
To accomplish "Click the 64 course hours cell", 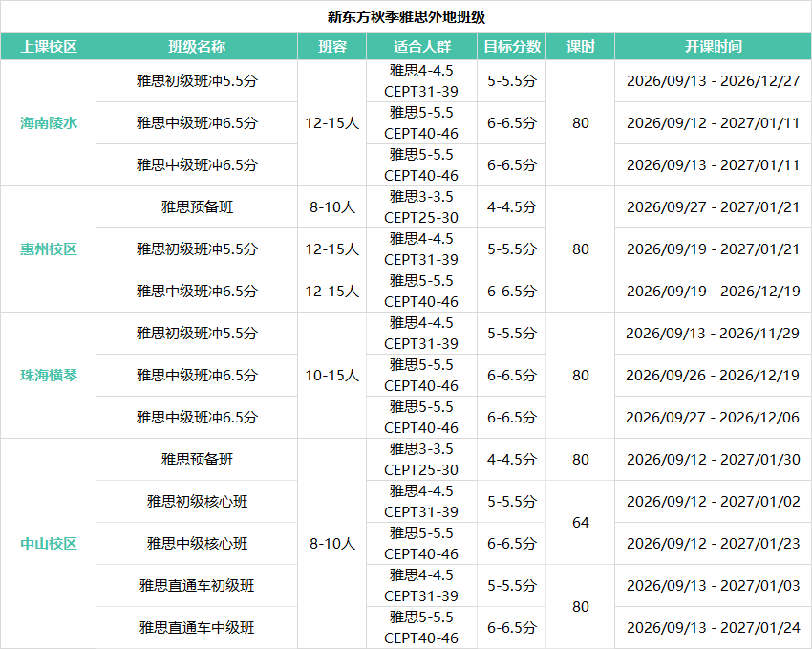I will (x=581, y=522).
